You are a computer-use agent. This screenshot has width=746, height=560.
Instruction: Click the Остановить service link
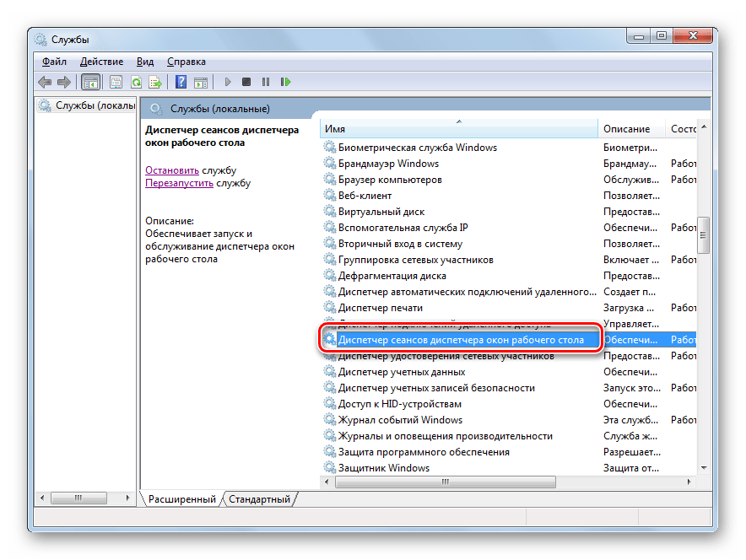point(171,170)
